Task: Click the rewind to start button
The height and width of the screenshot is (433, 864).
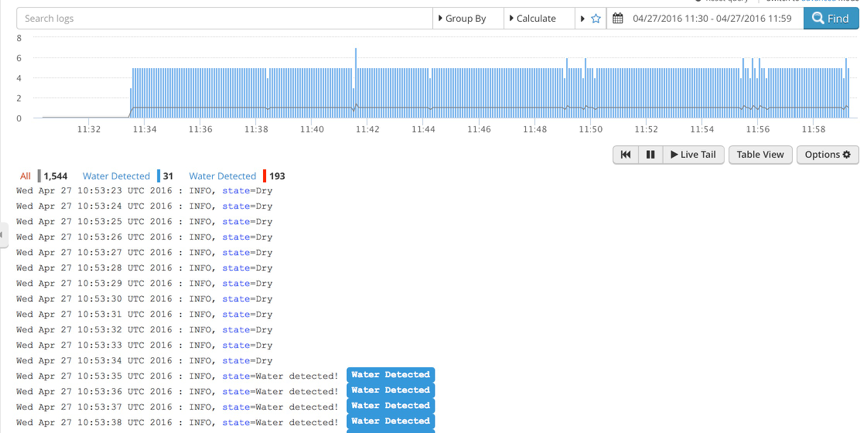Action: click(625, 154)
